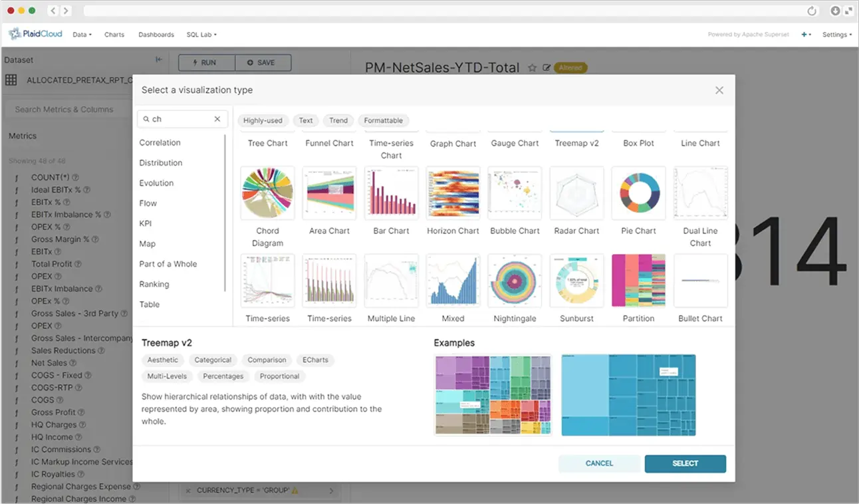
Task: Open the Evolution category
Action: 156,183
